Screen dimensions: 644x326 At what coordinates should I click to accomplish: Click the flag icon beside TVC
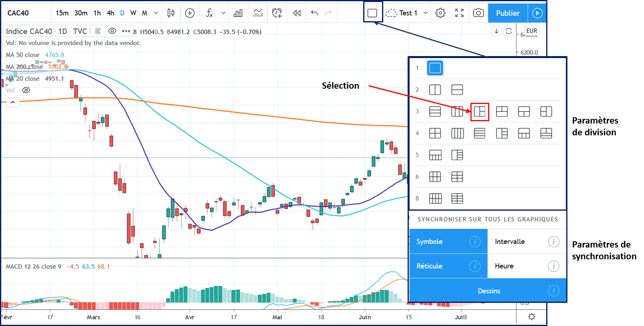[99, 31]
